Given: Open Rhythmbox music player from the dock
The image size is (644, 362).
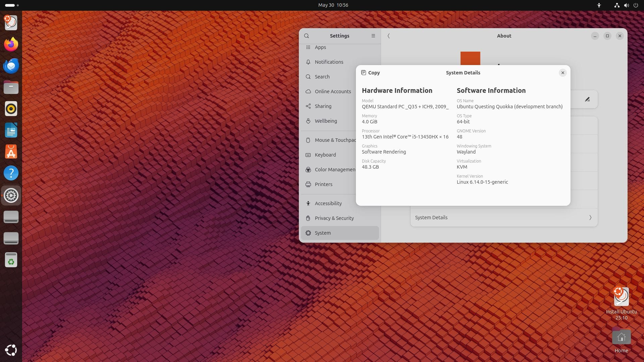Looking at the screenshot, I should tap(11, 109).
